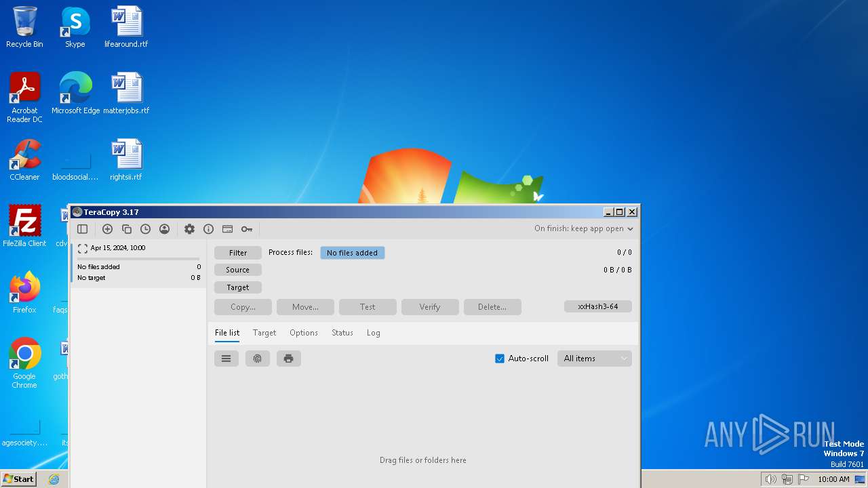Click the Move... button
The height and width of the screenshot is (488, 868).
(x=305, y=307)
